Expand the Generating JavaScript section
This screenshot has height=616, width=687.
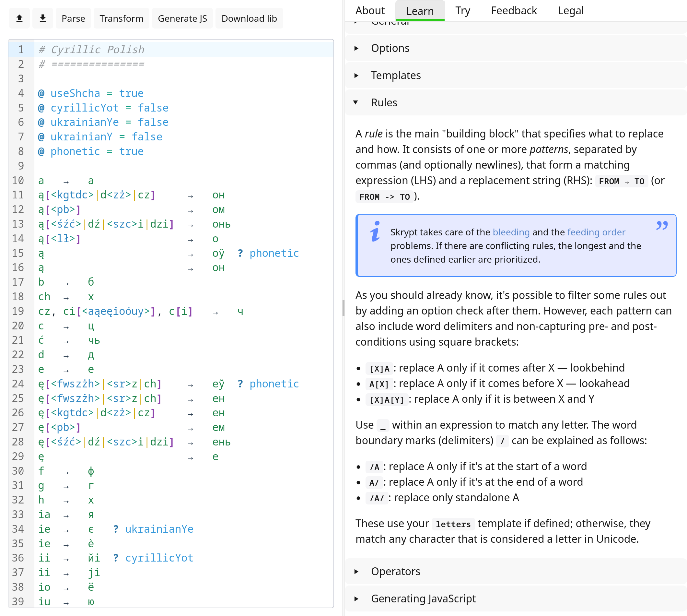point(423,598)
